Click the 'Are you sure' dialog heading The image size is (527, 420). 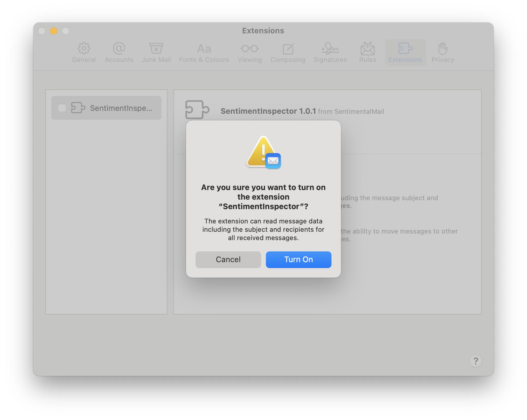click(263, 197)
